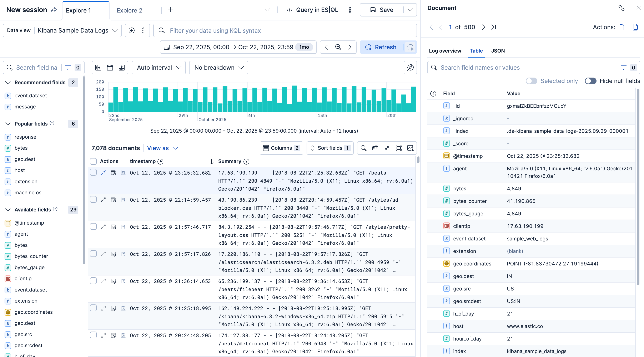The height and width of the screenshot is (357, 644).
Task: Select the row checkbox for 22:14:59.457
Action: pos(93,199)
